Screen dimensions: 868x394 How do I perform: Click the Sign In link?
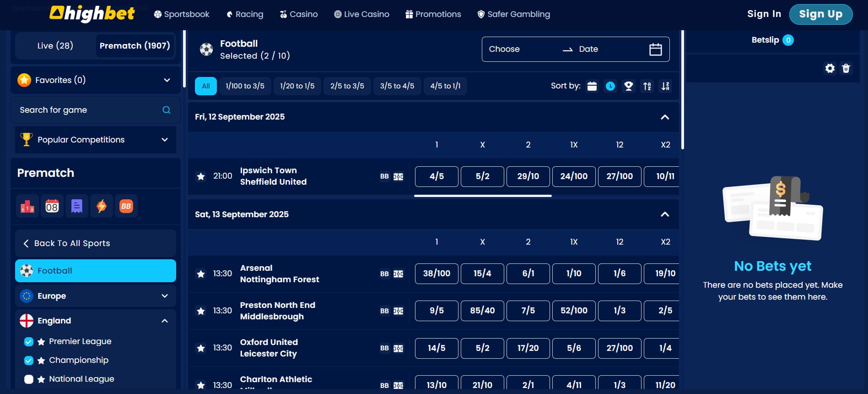point(764,14)
